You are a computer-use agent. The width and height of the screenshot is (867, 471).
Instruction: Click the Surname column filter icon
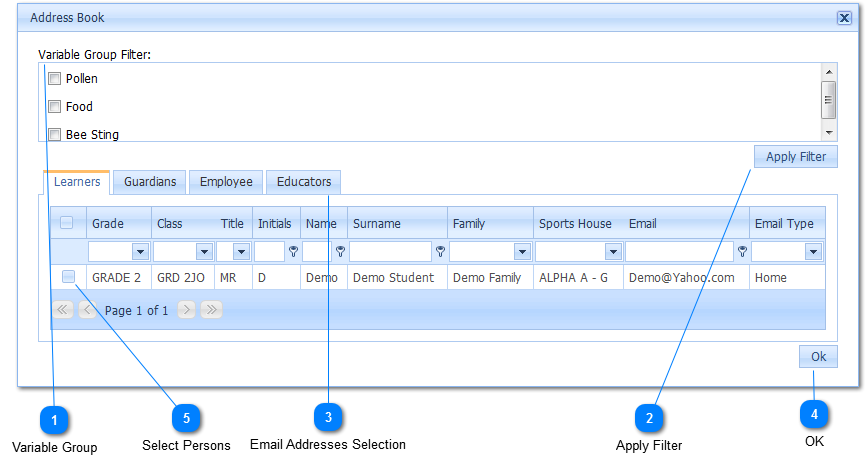coord(440,252)
